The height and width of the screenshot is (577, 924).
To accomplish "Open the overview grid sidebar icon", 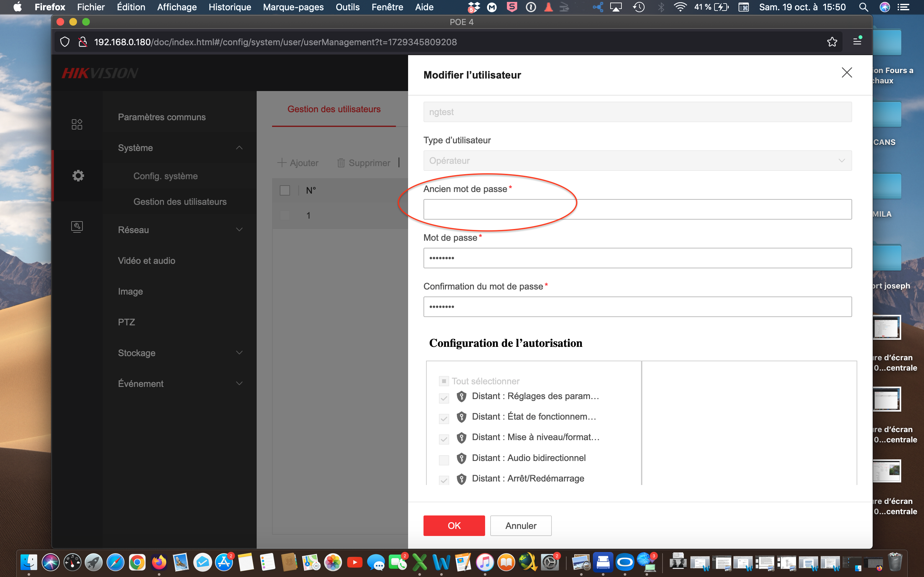I will click(77, 124).
